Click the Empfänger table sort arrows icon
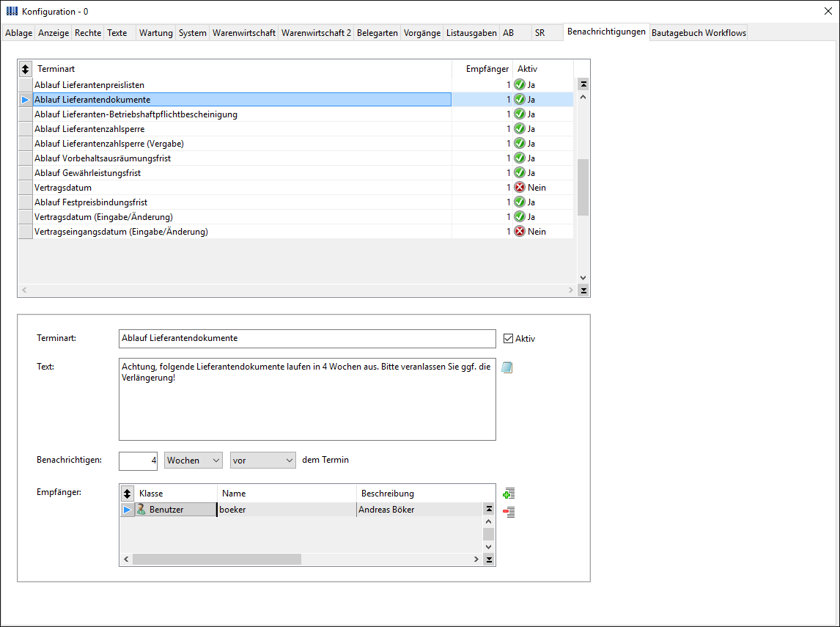840x627 pixels. (127, 493)
